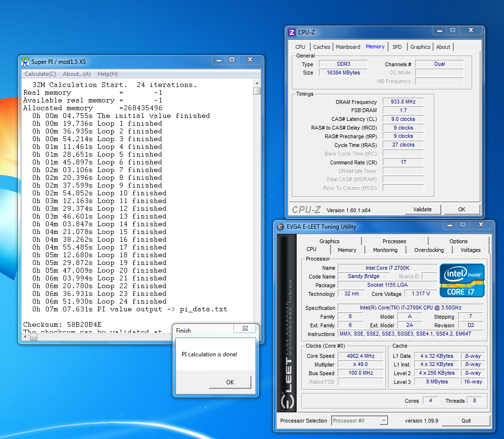Maximize the Super PI window
The width and height of the screenshot is (504, 439).
click(232, 59)
